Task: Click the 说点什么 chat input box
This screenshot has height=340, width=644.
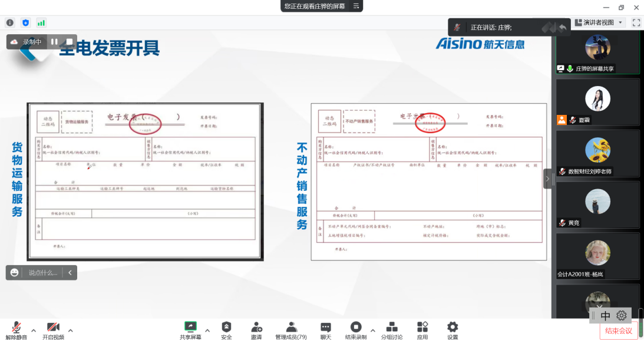Action: pyautogui.click(x=43, y=273)
